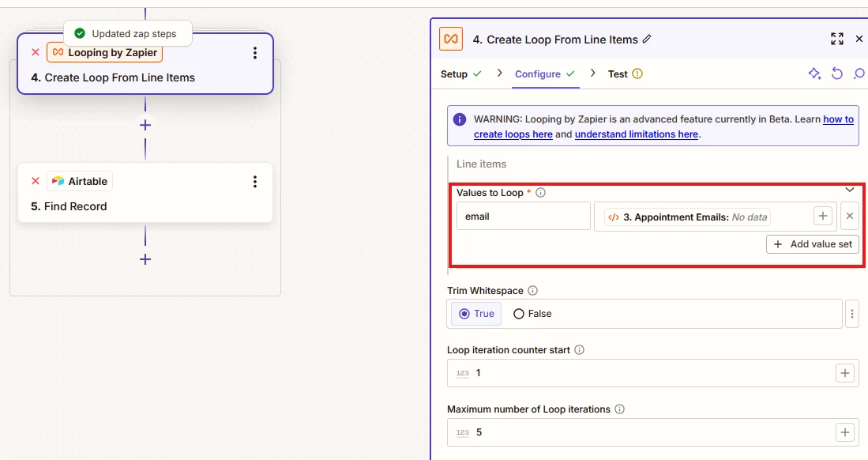Select True for Trim Whitespace

click(x=476, y=314)
